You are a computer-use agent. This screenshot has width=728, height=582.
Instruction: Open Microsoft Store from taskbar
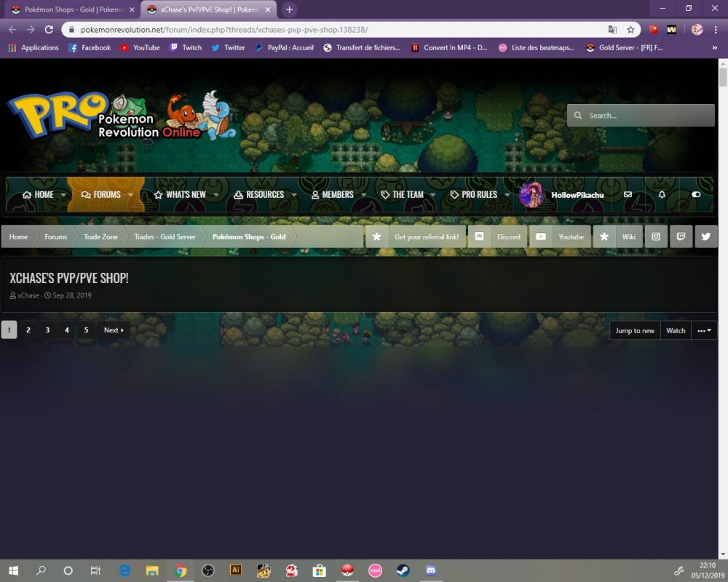click(319, 570)
